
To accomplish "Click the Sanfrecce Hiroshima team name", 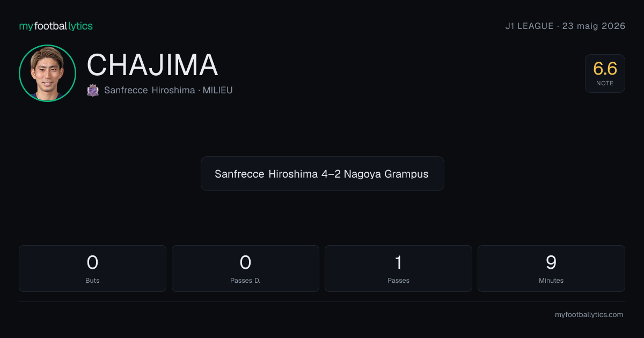I will [x=149, y=90].
